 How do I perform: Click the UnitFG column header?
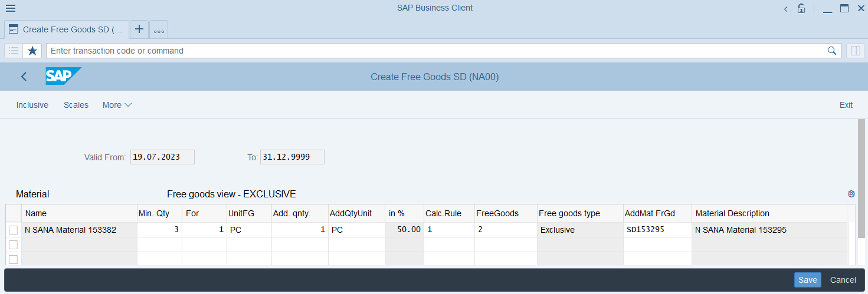[249, 213]
